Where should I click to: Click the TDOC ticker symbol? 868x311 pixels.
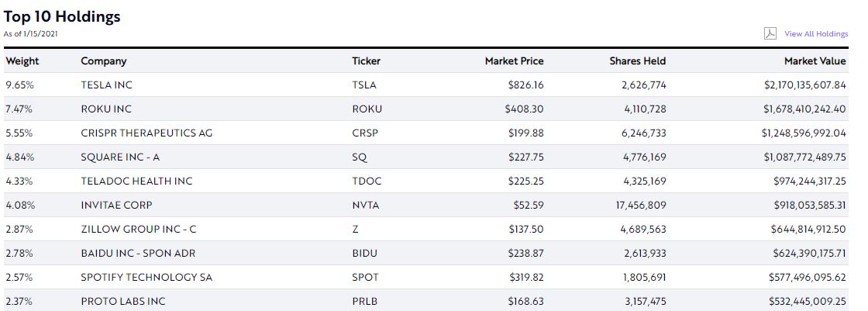click(x=367, y=181)
